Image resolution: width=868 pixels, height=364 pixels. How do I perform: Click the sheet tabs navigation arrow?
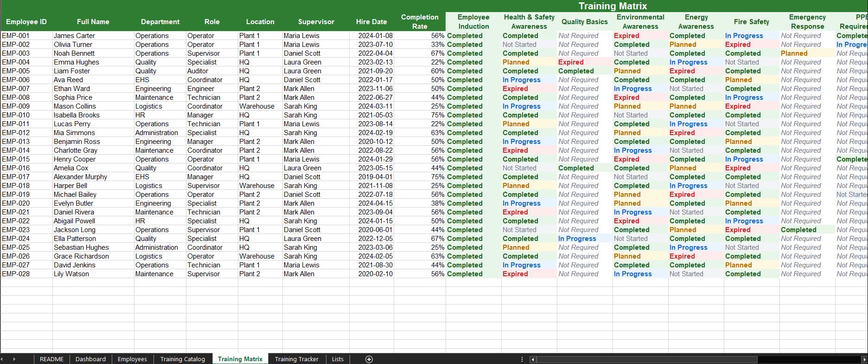coord(14,359)
